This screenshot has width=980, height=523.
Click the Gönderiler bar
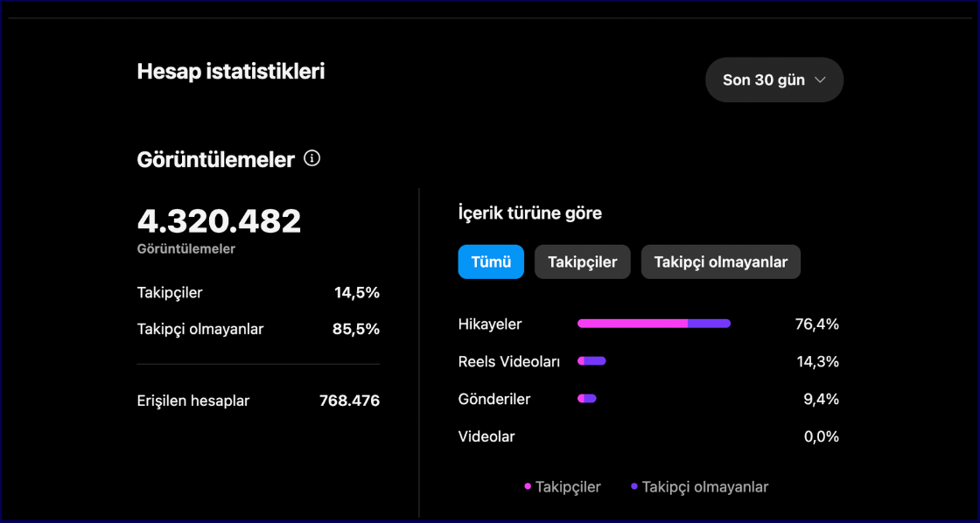pos(587,399)
